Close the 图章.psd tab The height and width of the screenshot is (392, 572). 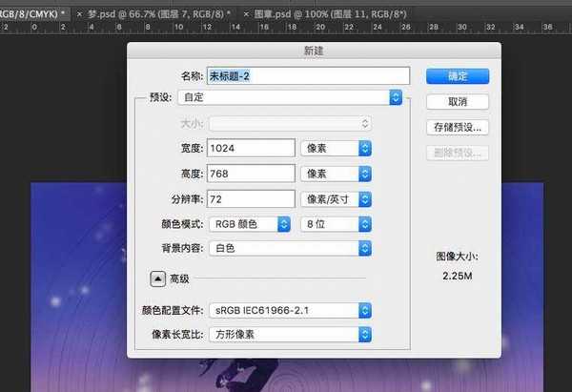[x=246, y=14]
